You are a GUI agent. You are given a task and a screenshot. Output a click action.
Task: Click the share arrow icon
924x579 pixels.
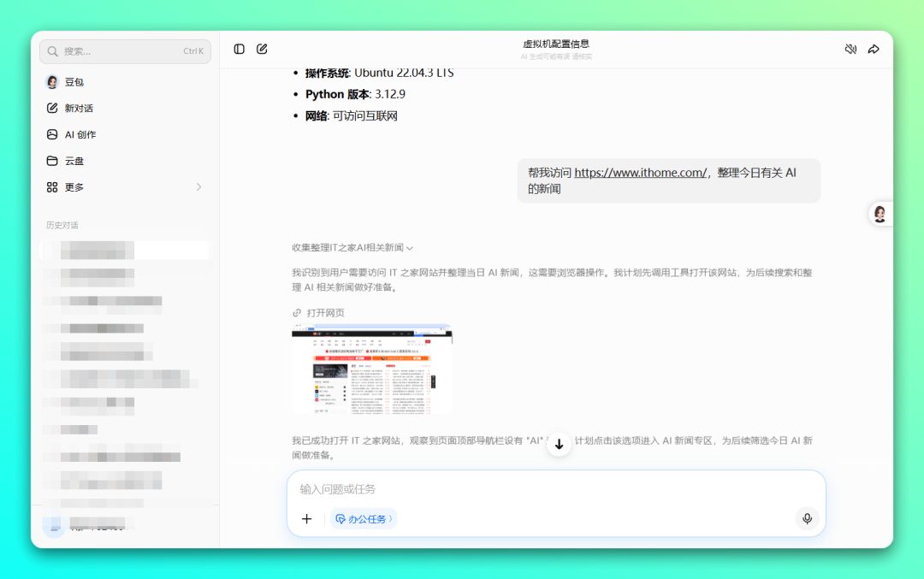coord(874,49)
